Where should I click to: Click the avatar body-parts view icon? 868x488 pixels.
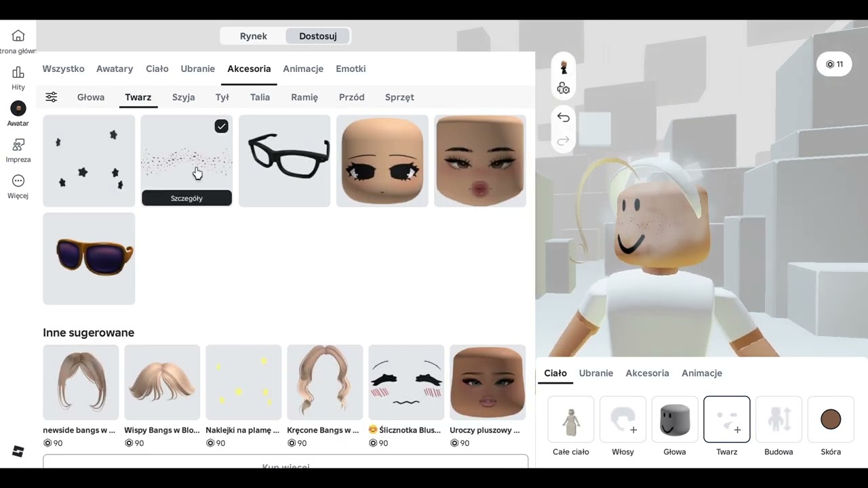point(564,89)
